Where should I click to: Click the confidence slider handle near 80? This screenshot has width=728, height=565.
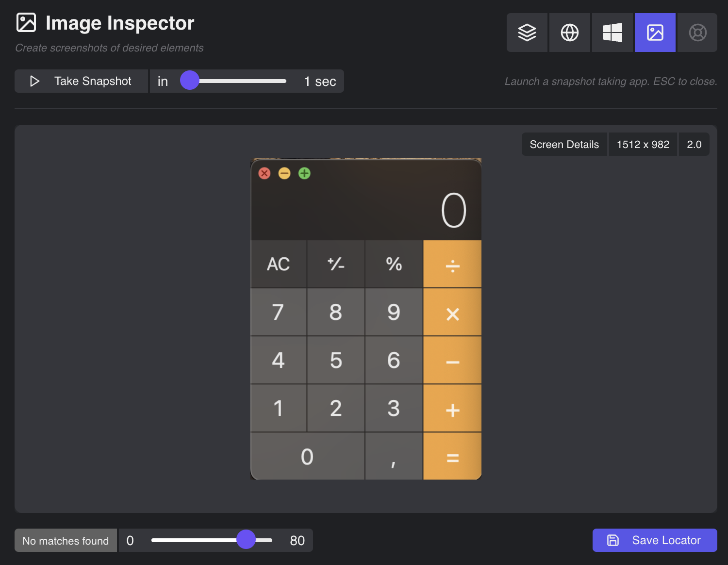tap(246, 539)
